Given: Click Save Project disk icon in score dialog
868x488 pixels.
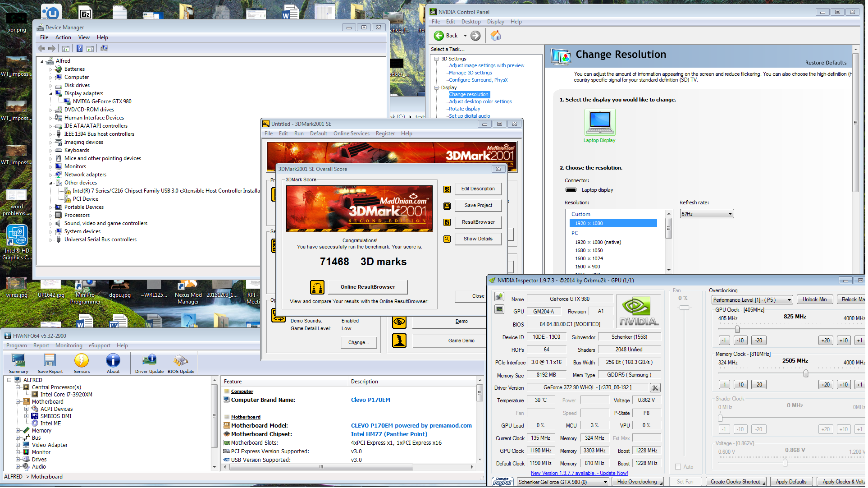Looking at the screenshot, I should 447,206.
